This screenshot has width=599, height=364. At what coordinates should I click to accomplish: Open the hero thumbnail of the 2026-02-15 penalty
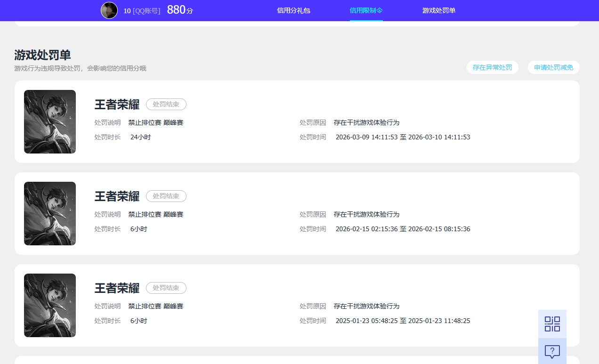pos(50,213)
